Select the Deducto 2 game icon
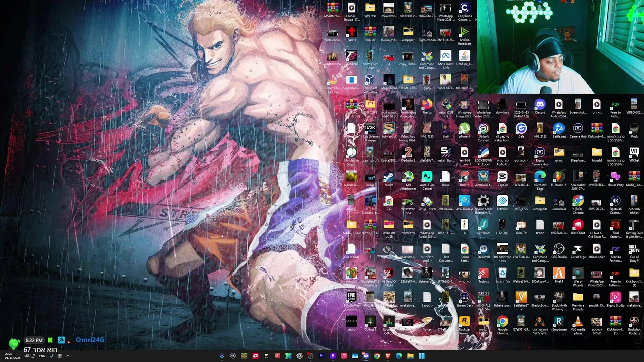 point(408,155)
